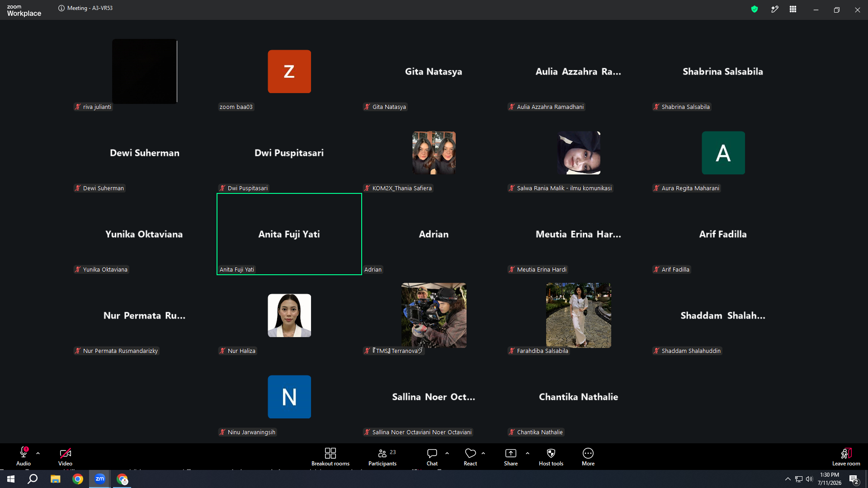Click the green encryption shield icon
This screenshot has width=868, height=488.
[755, 9]
